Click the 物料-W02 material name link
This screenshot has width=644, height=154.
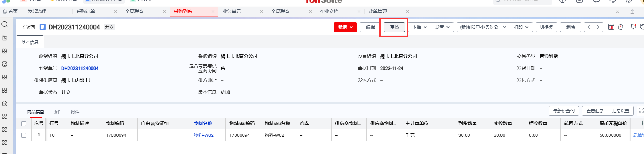tap(203, 135)
